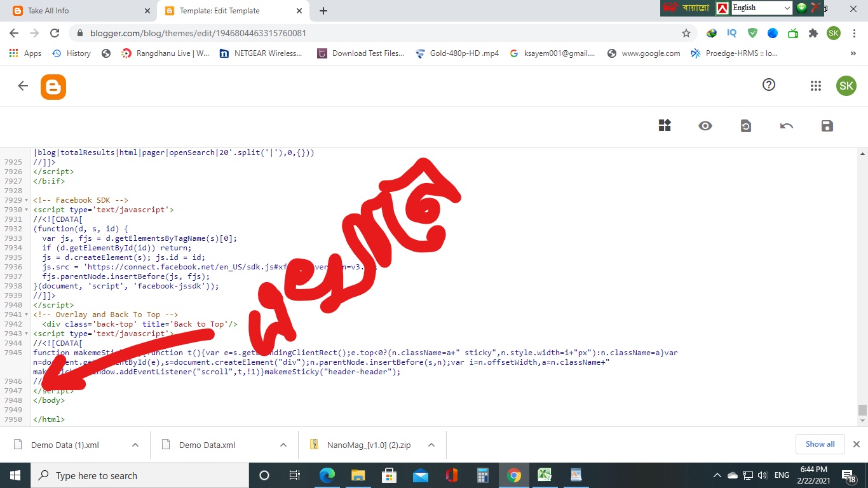Open www.google.com bookmark
The height and width of the screenshot is (488, 868).
(x=644, y=53)
